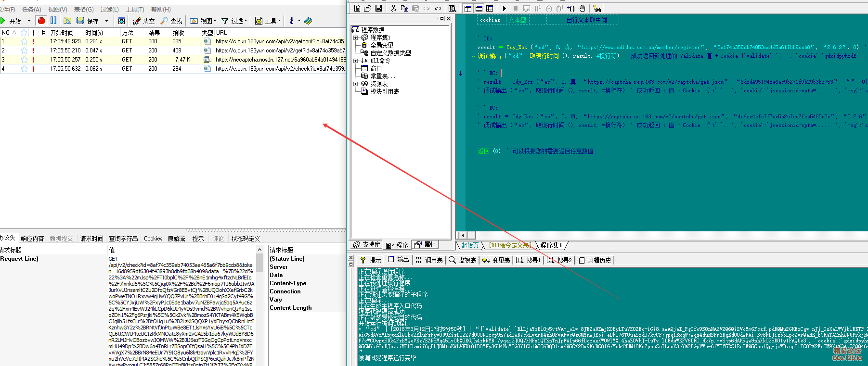Expand the 程序集1 tree node
Image resolution: width=868 pixels, height=366 pixels.
pos(355,38)
